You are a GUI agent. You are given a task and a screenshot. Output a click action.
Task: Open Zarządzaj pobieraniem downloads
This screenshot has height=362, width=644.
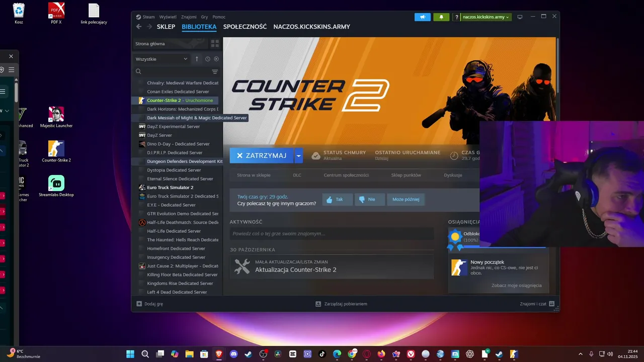pyautogui.click(x=341, y=304)
